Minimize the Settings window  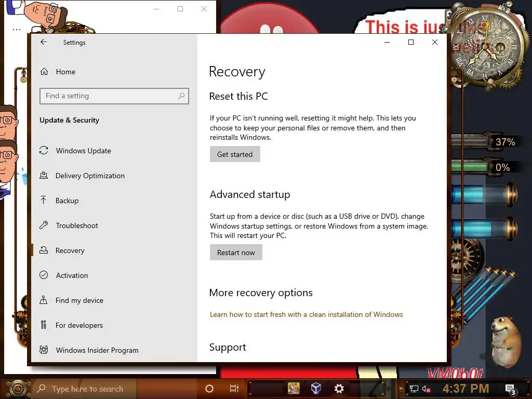coord(387,42)
